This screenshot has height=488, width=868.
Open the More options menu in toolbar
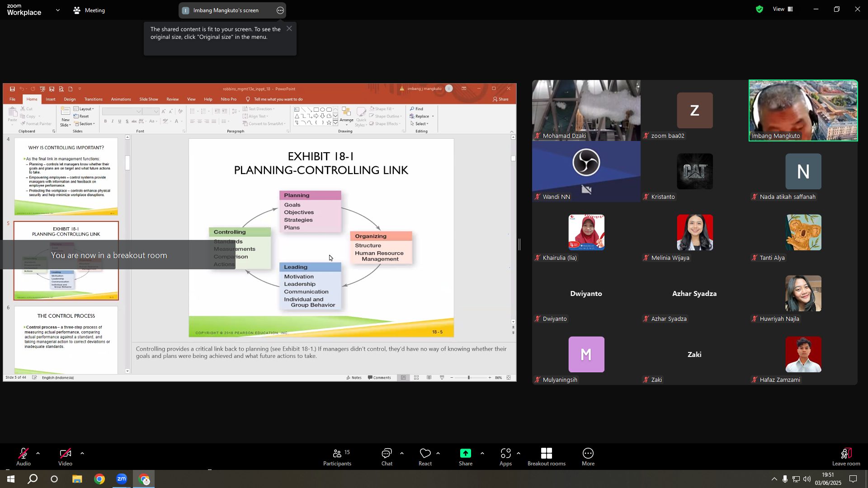click(x=588, y=457)
